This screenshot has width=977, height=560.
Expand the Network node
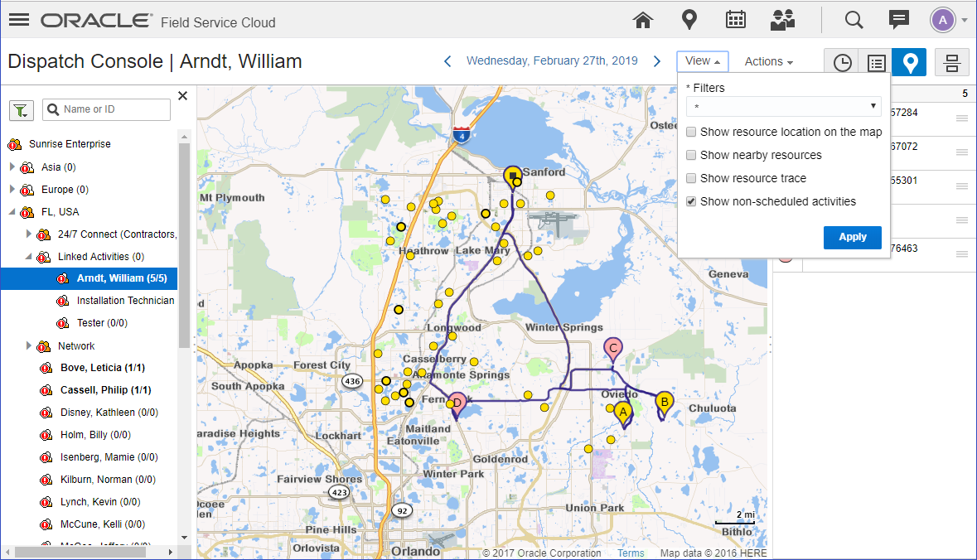pyautogui.click(x=29, y=345)
